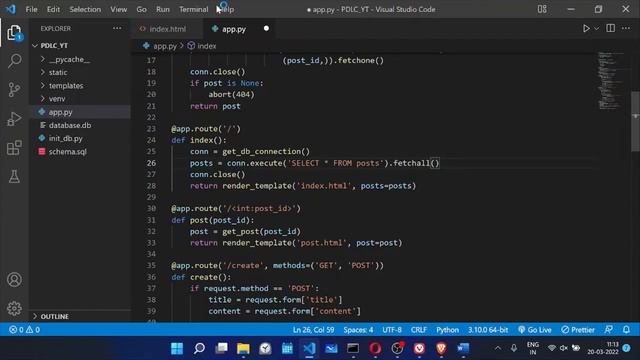Open the Source Control view
640x360 pixels.
click(x=14, y=89)
